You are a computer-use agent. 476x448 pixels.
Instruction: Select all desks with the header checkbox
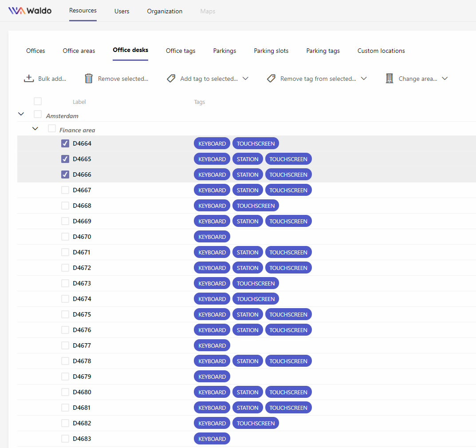[38, 101]
